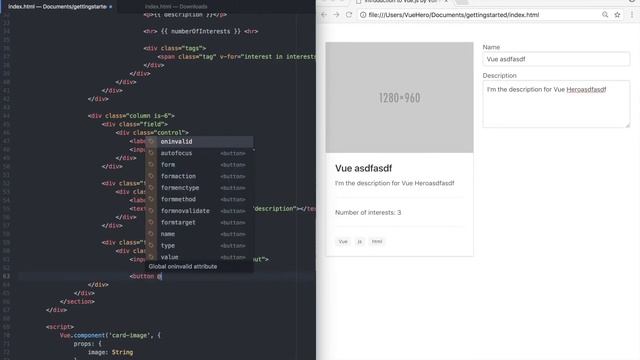This screenshot has height=360, width=640.
Task: Click the Vue interest tag
Action: [x=343, y=242]
